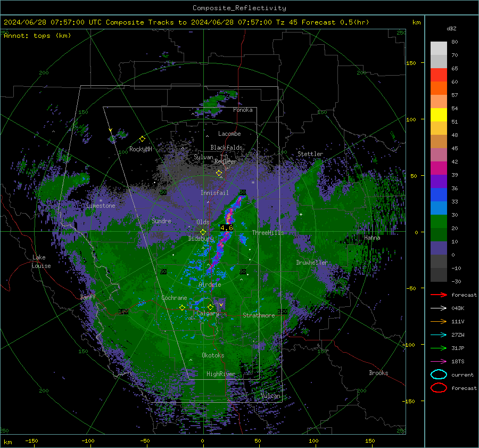Select the Innisfail label

coord(214,193)
